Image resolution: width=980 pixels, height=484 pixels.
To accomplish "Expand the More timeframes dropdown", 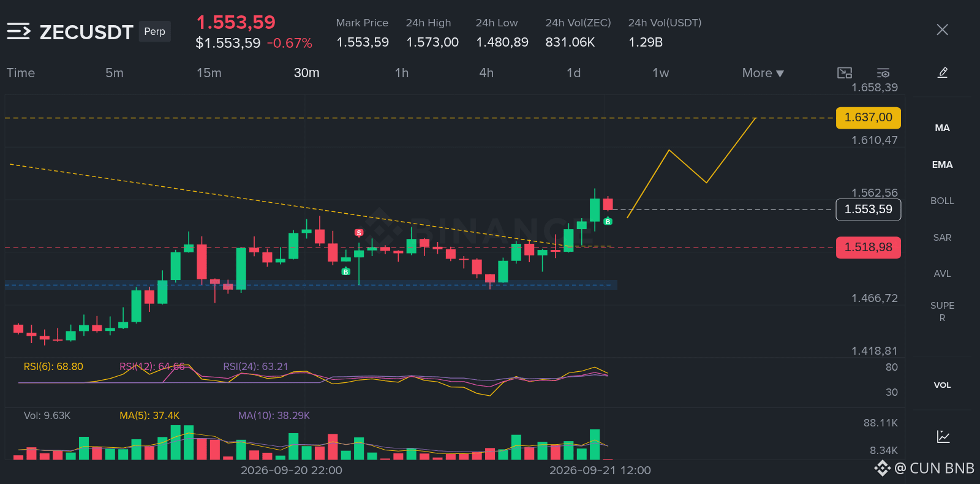I will tap(763, 73).
